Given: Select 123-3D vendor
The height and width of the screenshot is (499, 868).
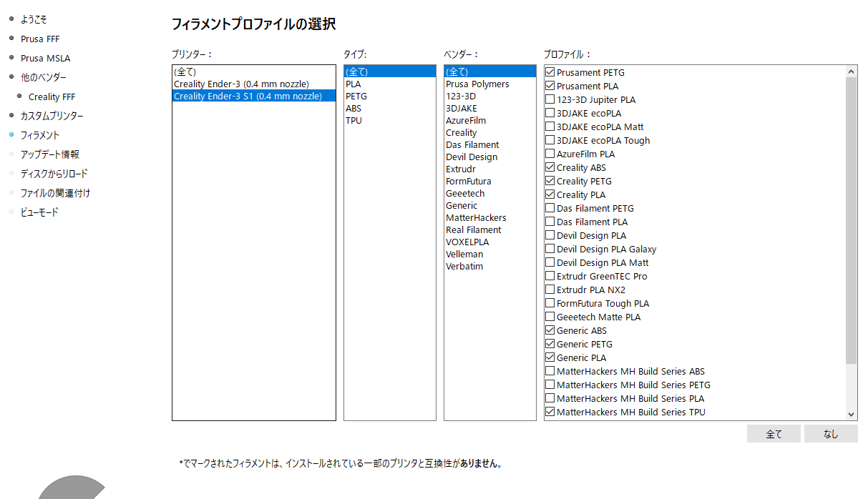Looking at the screenshot, I should pos(490,96).
